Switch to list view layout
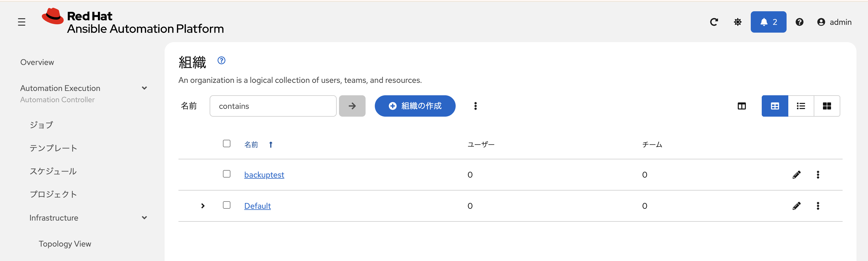868x261 pixels. point(801,106)
